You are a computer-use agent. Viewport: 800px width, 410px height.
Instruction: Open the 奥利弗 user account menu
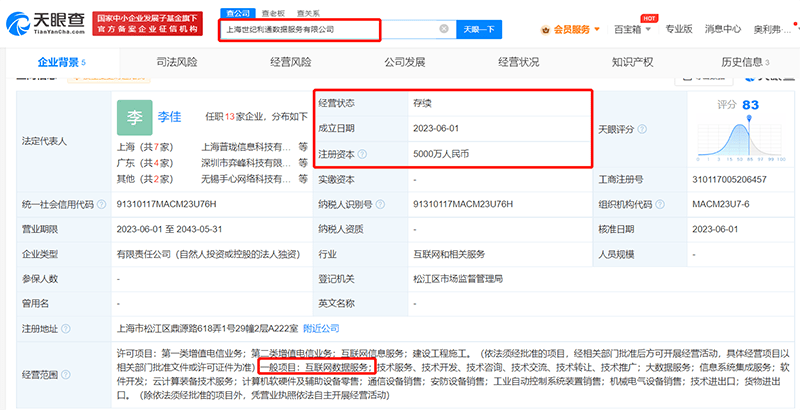tap(772, 30)
